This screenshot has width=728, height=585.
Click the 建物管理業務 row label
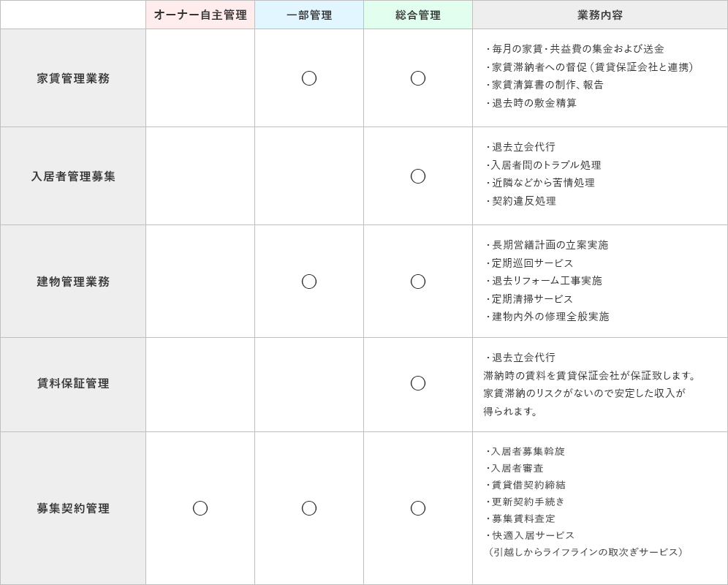73,282
